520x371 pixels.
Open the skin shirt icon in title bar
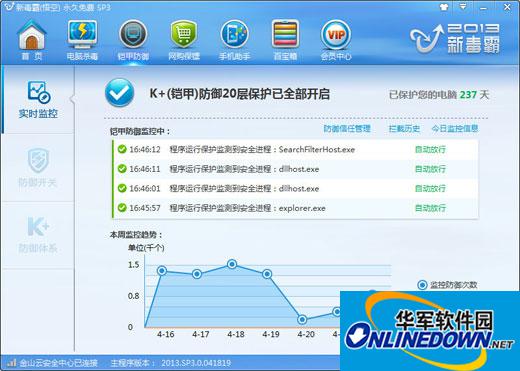pos(444,7)
